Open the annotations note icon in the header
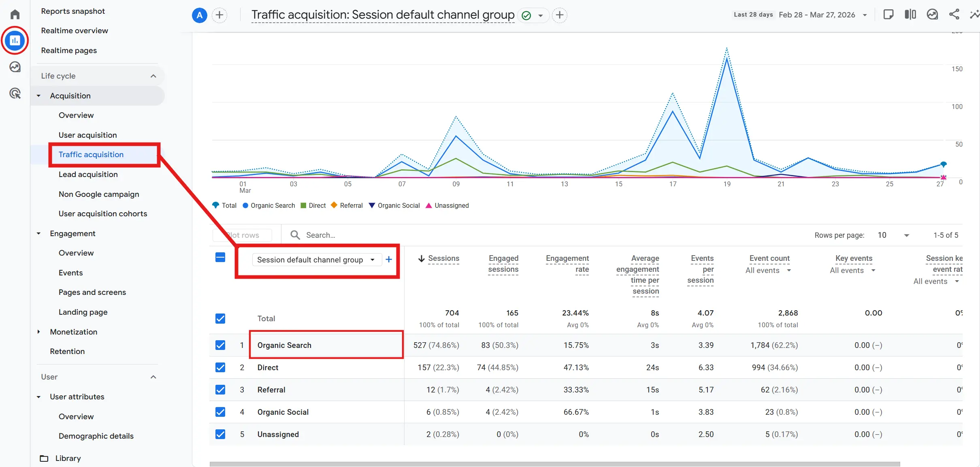 pos(888,15)
